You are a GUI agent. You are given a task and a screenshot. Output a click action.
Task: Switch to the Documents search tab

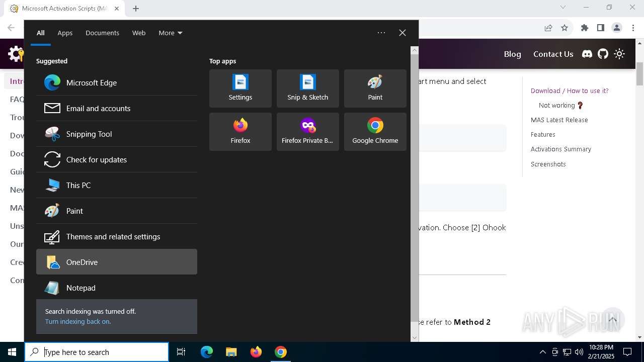click(102, 33)
